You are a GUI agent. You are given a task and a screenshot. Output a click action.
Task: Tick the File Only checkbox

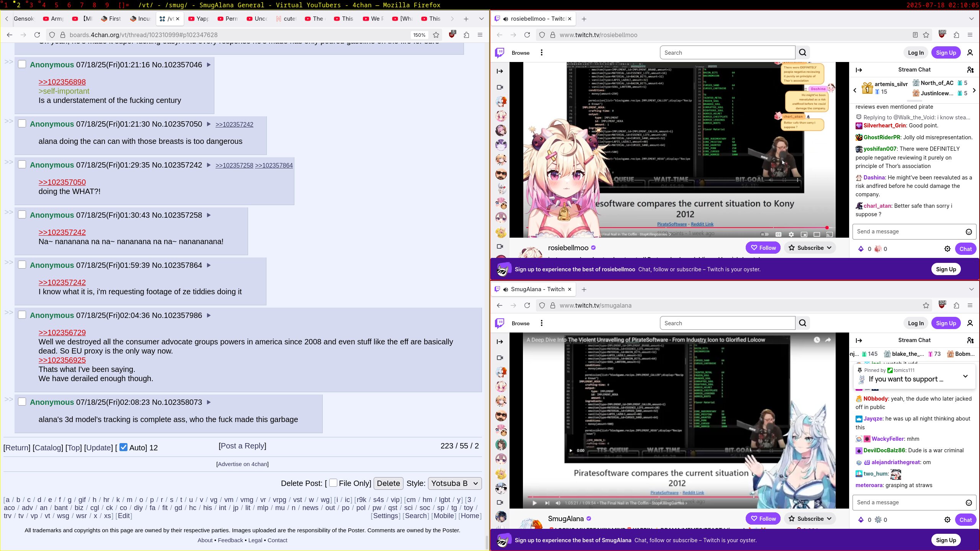333,483
